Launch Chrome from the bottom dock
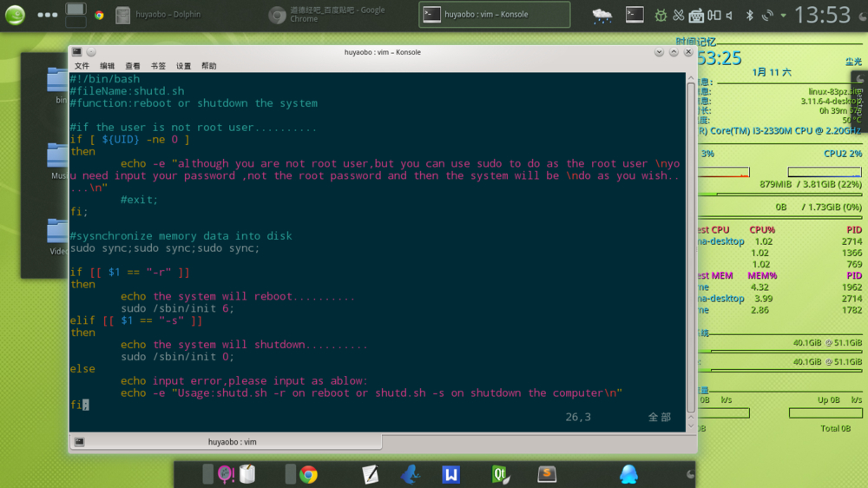 point(308,474)
